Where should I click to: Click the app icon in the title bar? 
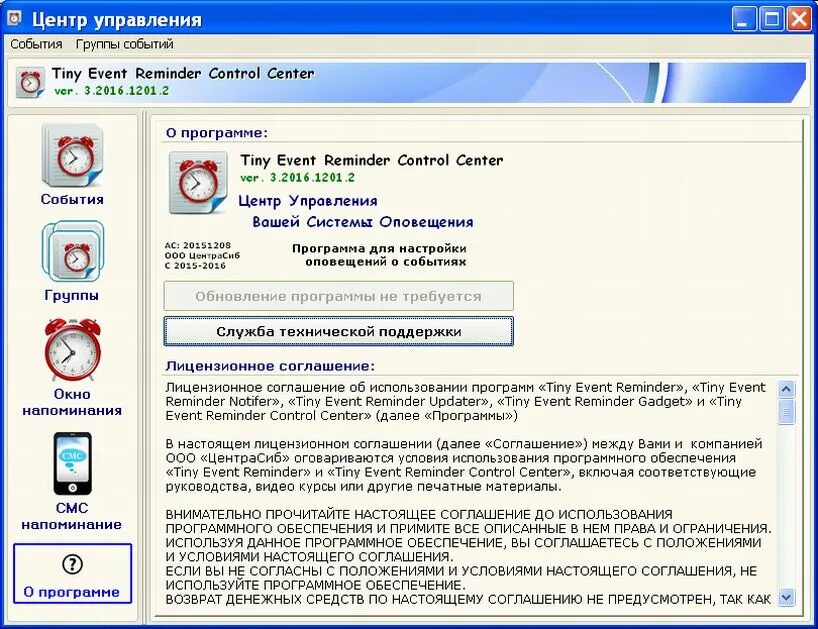(15, 18)
